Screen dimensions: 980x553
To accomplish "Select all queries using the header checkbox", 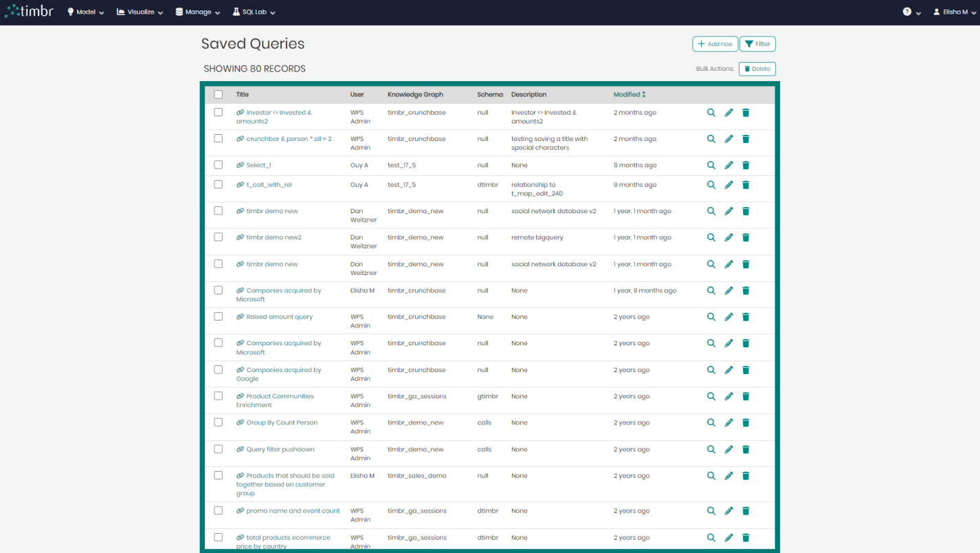I will pyautogui.click(x=218, y=94).
